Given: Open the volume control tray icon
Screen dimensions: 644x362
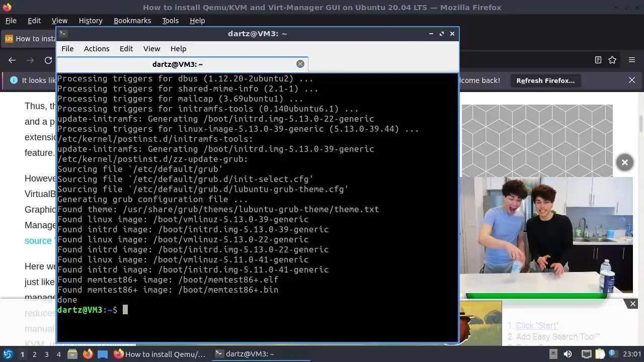Looking at the screenshot, I should tap(568, 354).
